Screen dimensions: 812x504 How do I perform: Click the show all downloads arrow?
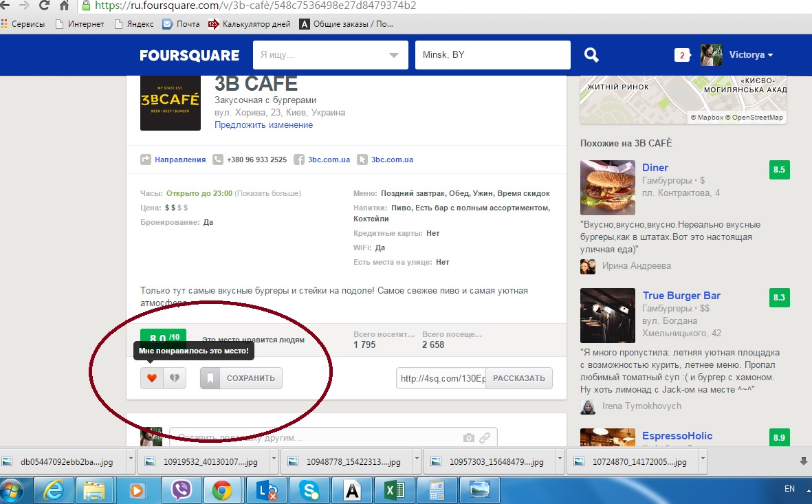pyautogui.click(x=803, y=461)
